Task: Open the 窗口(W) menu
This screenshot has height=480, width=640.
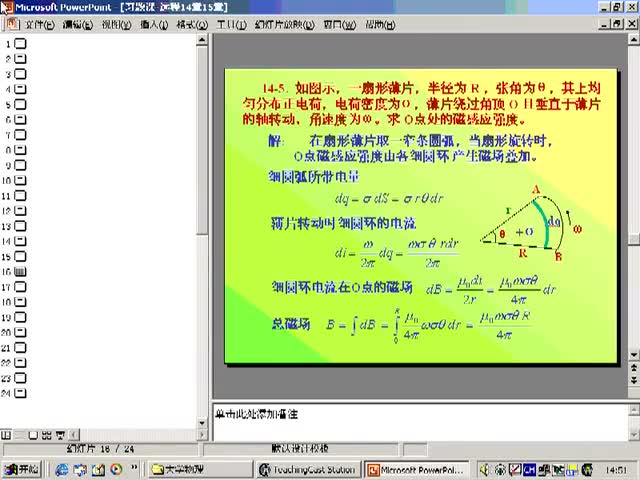Action: 339,25
